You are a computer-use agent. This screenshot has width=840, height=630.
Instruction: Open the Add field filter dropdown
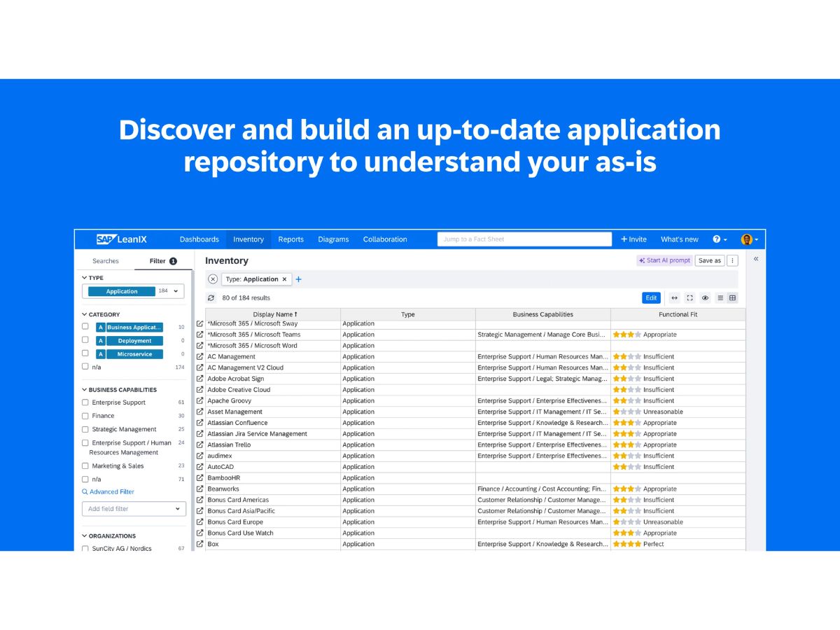[x=134, y=509]
